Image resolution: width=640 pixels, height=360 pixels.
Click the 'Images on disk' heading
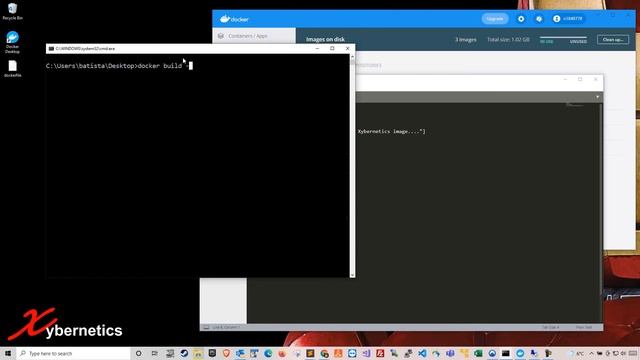point(325,40)
